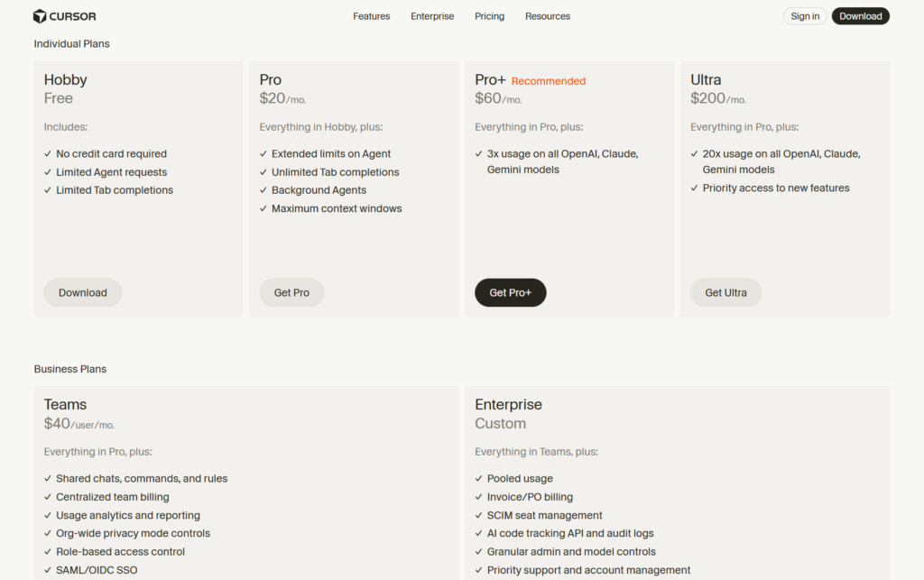Click the checkmark next to "Priority access to new features"

693,188
